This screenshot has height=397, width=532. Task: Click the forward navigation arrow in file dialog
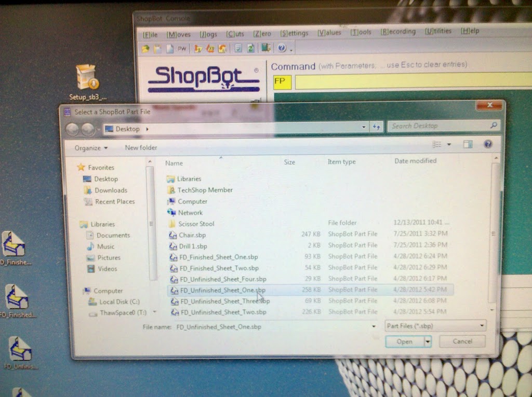click(88, 130)
